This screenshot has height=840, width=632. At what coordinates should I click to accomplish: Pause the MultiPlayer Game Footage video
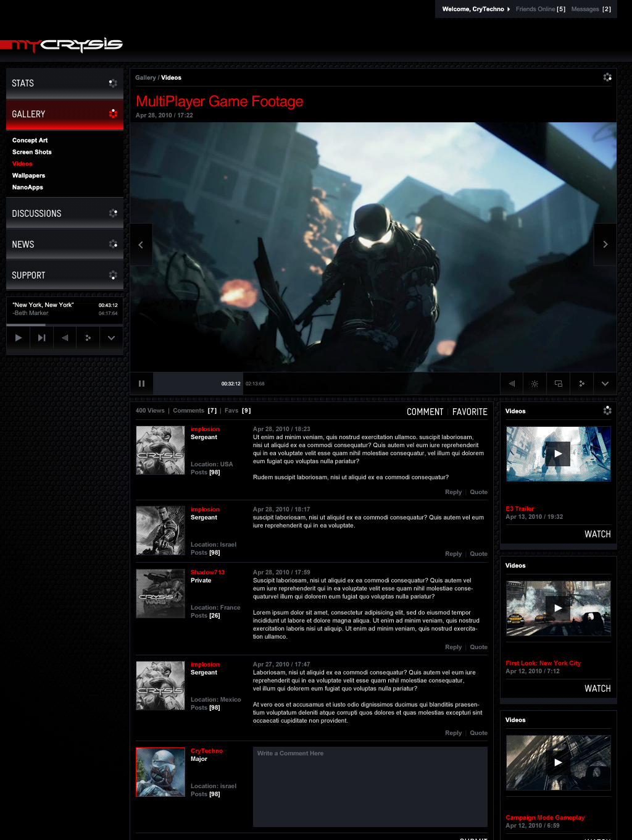(141, 384)
